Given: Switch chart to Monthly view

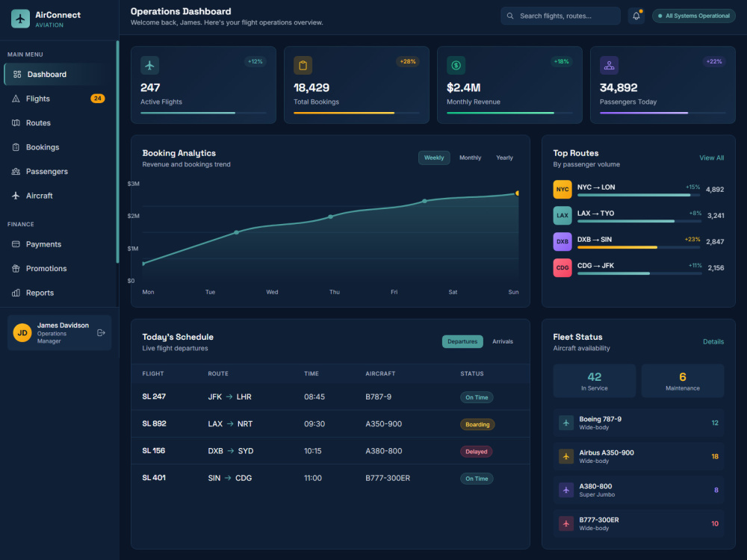Looking at the screenshot, I should pos(470,158).
